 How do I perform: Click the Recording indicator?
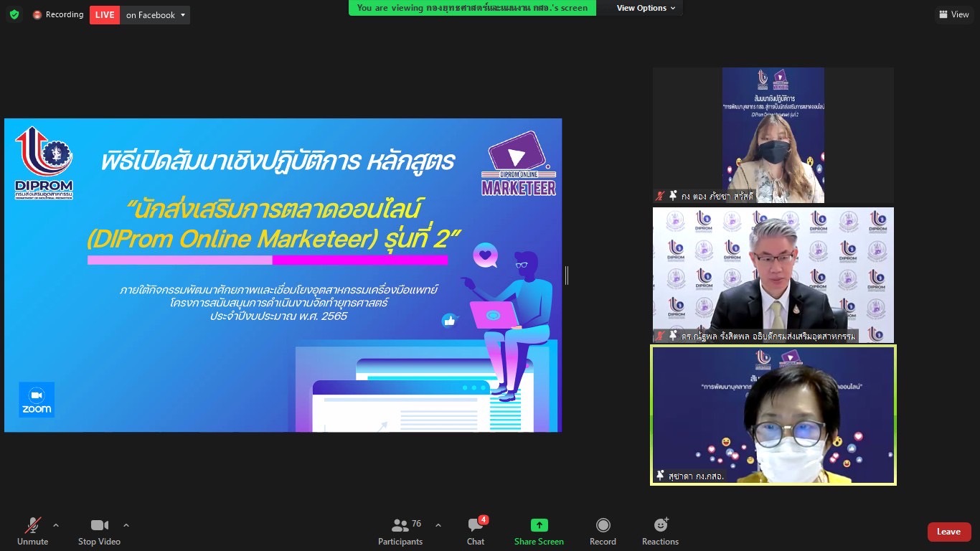tap(57, 14)
